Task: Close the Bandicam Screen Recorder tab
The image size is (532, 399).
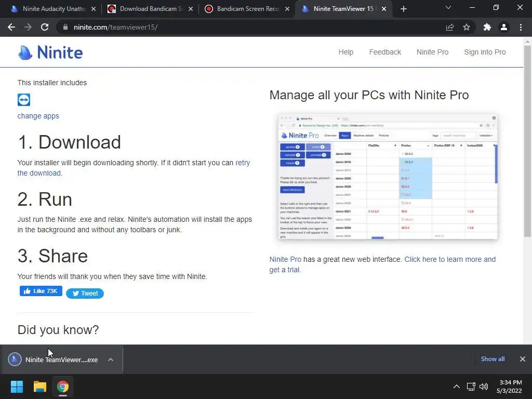Action: click(x=287, y=9)
